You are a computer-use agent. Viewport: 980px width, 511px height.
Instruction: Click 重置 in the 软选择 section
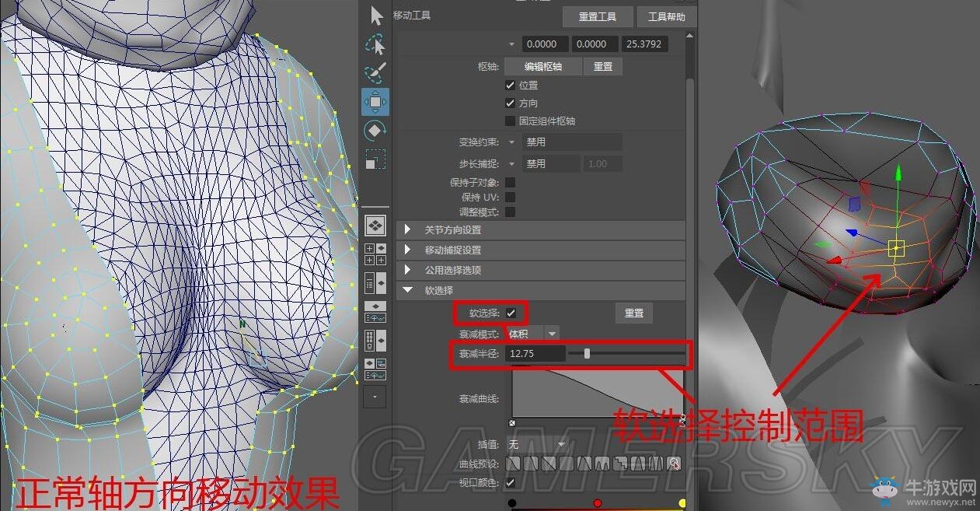pos(634,313)
